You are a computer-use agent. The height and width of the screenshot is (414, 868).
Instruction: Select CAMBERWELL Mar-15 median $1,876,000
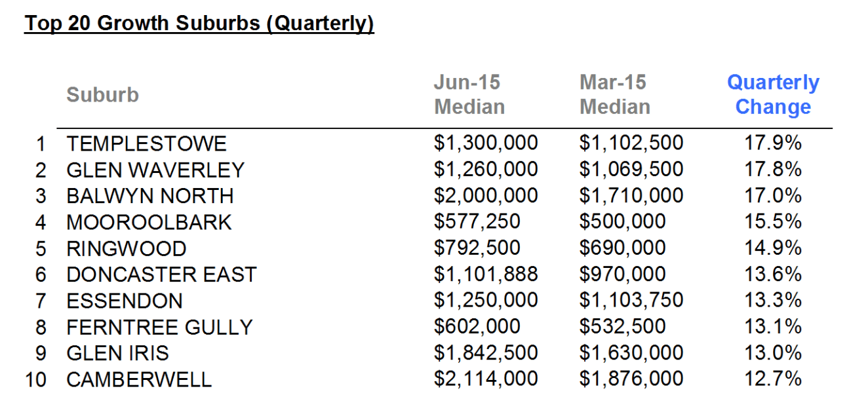pyautogui.click(x=631, y=379)
